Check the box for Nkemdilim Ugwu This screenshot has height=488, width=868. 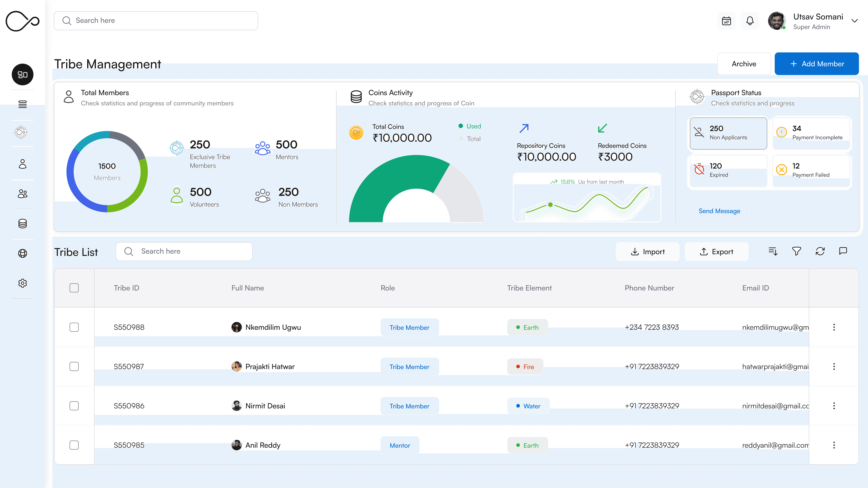click(x=74, y=327)
